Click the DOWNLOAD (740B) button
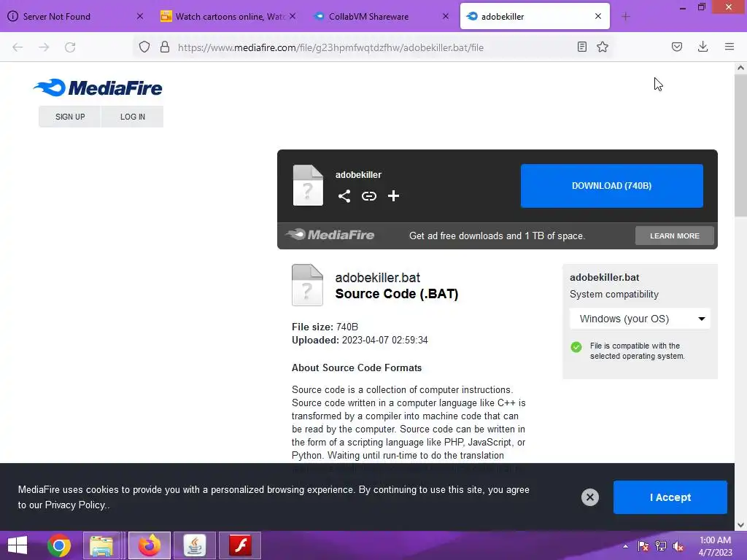The width and height of the screenshot is (747, 560). pos(612,186)
